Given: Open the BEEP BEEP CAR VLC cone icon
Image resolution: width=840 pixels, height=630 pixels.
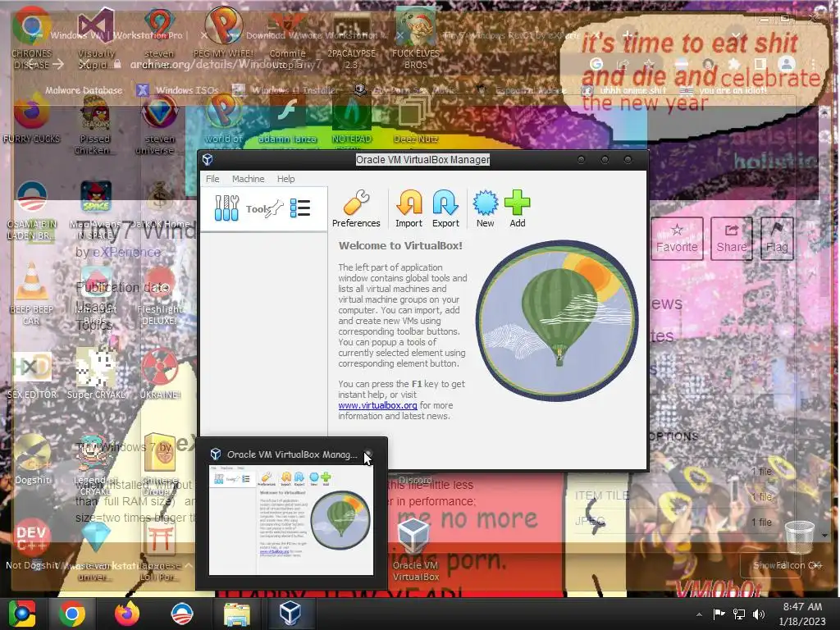Looking at the screenshot, I should pyautogui.click(x=31, y=294).
